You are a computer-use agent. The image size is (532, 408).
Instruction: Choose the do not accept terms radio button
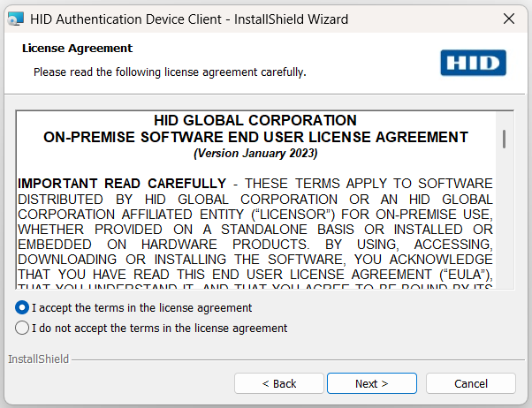click(x=22, y=328)
